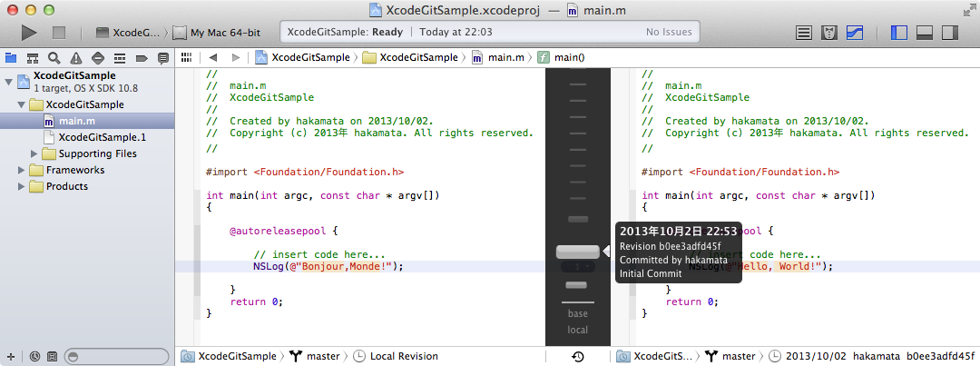This screenshot has width=980, height=366.
Task: Click the master branch in the right pane
Action: tap(737, 357)
